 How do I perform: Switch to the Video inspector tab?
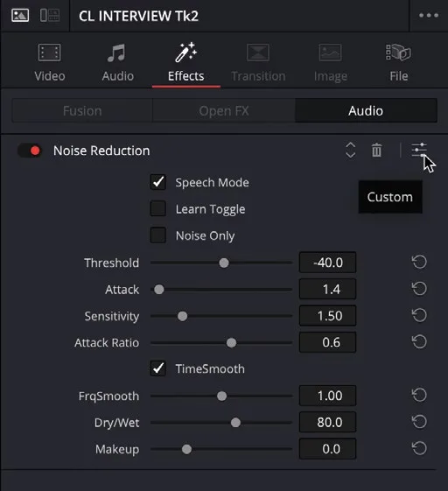point(50,63)
